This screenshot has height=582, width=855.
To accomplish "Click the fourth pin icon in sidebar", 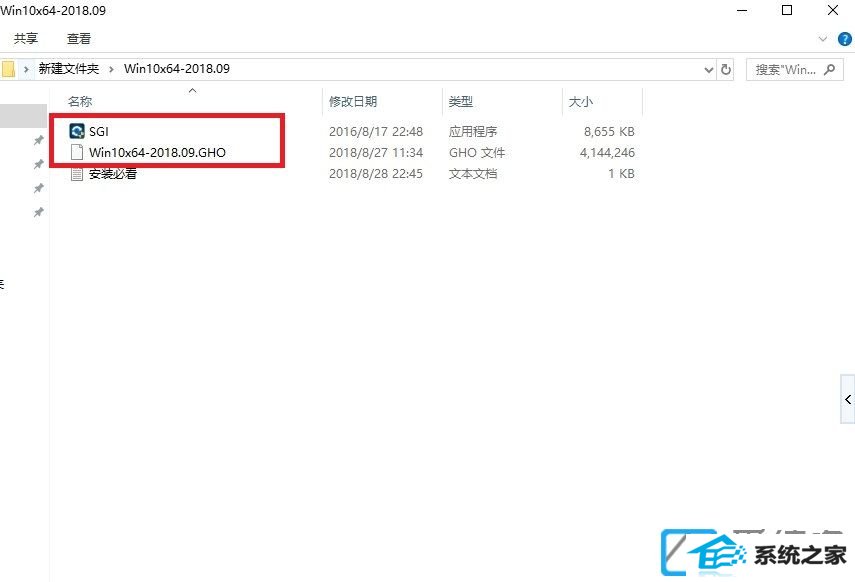I will tap(38, 212).
